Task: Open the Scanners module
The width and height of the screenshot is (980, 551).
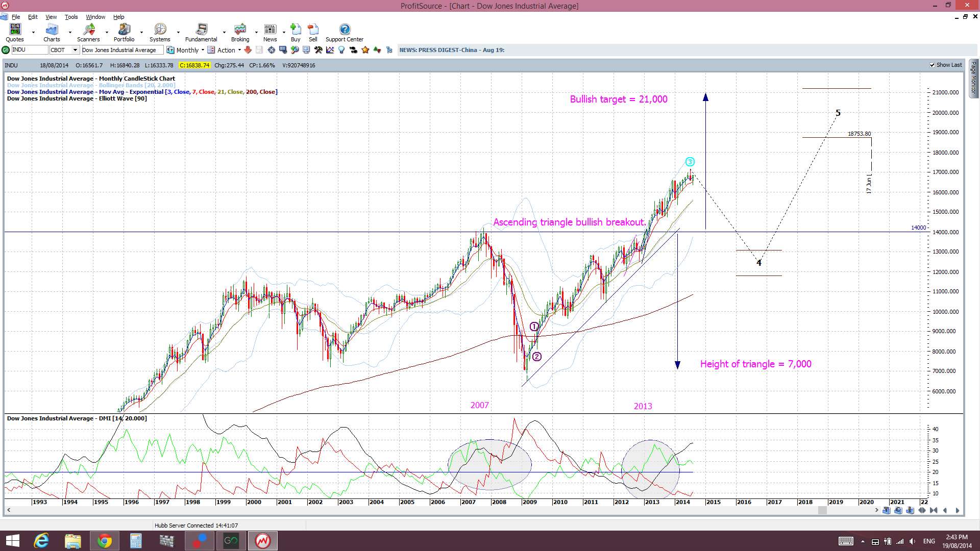Action: [88, 33]
